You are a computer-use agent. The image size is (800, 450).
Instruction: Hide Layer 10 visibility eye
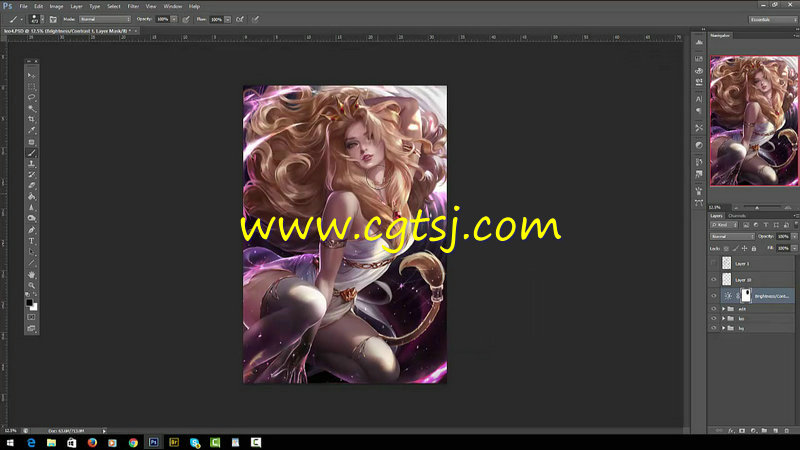click(x=713, y=280)
